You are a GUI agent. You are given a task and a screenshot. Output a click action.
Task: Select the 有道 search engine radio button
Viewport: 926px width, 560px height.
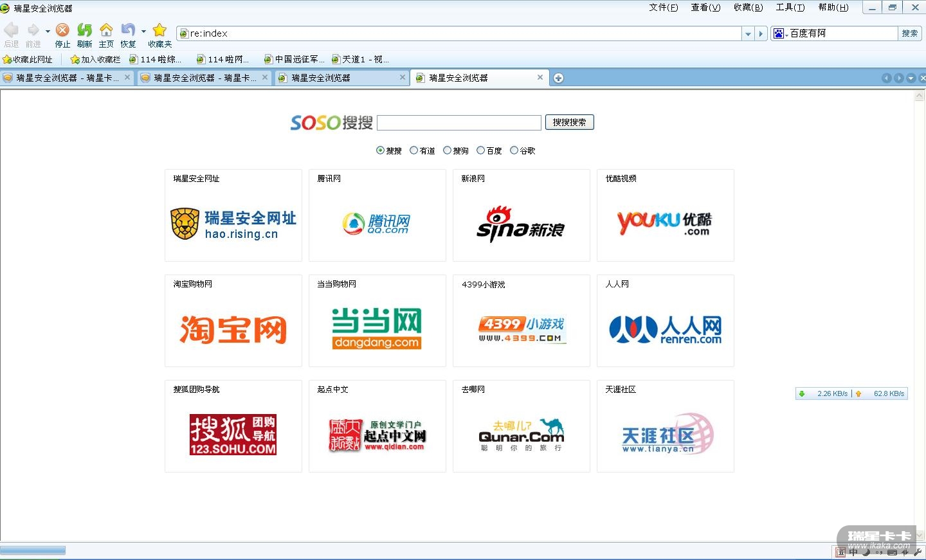pyautogui.click(x=413, y=150)
